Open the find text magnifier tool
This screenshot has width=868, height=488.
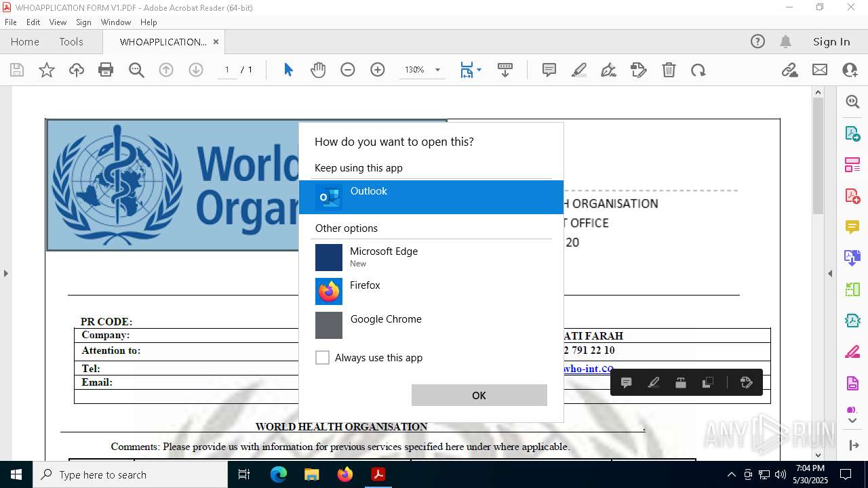click(x=136, y=70)
